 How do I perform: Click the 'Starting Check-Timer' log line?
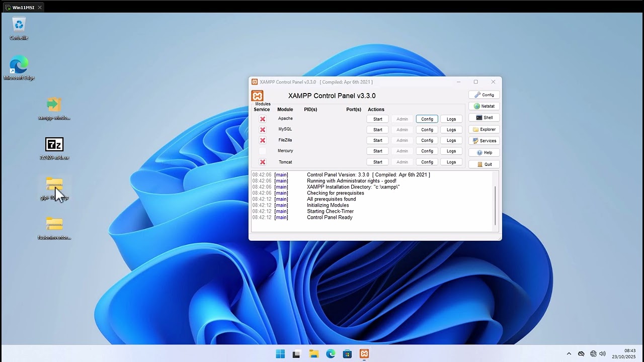tap(330, 211)
